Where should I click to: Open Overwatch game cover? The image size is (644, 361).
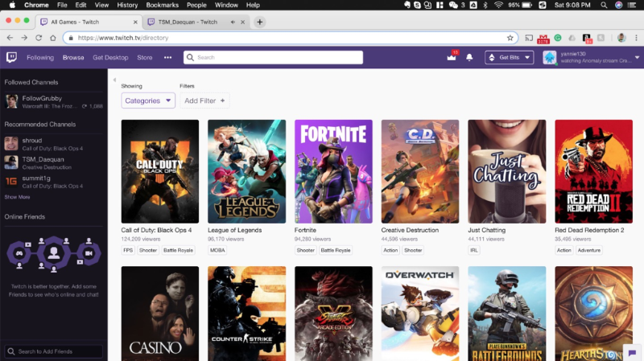(x=420, y=314)
